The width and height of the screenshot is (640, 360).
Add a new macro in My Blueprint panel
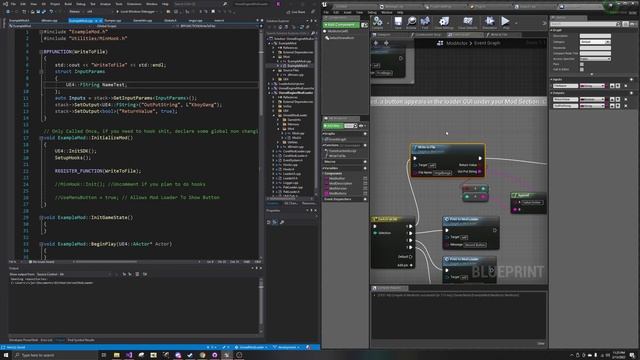[365, 162]
